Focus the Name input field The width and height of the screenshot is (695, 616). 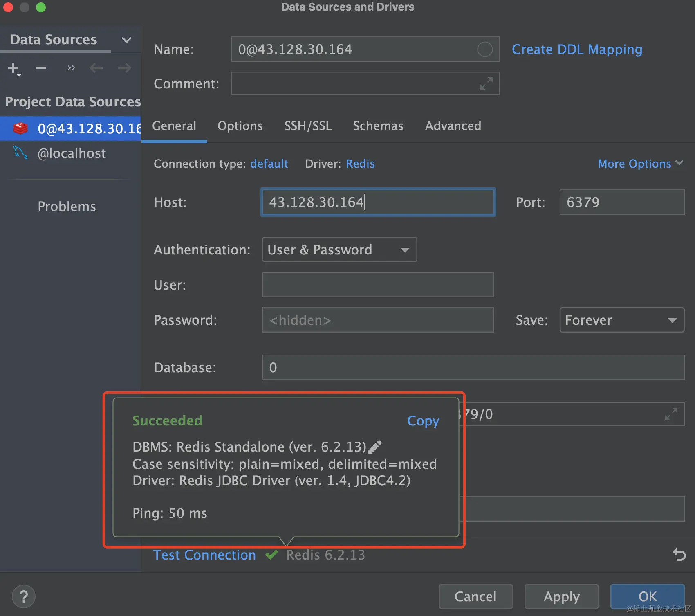[x=365, y=49]
